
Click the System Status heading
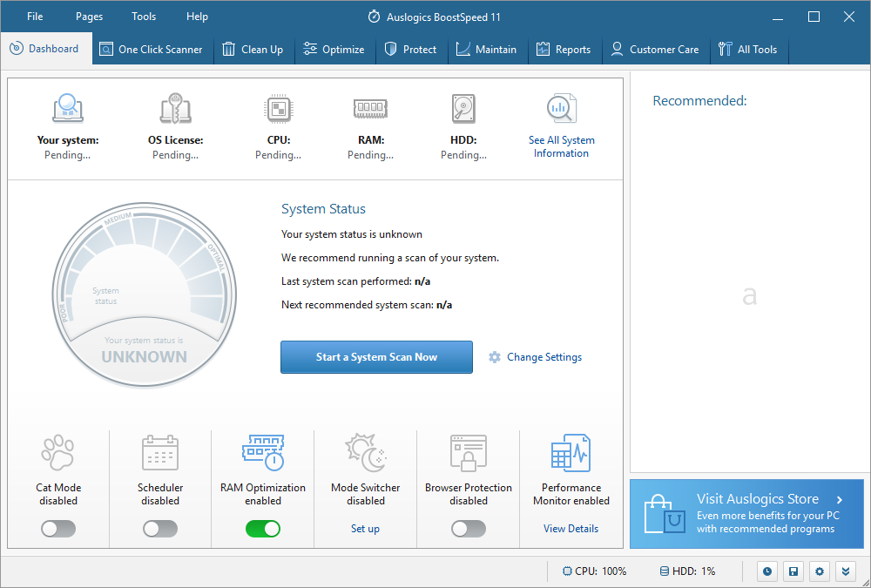[x=323, y=209]
